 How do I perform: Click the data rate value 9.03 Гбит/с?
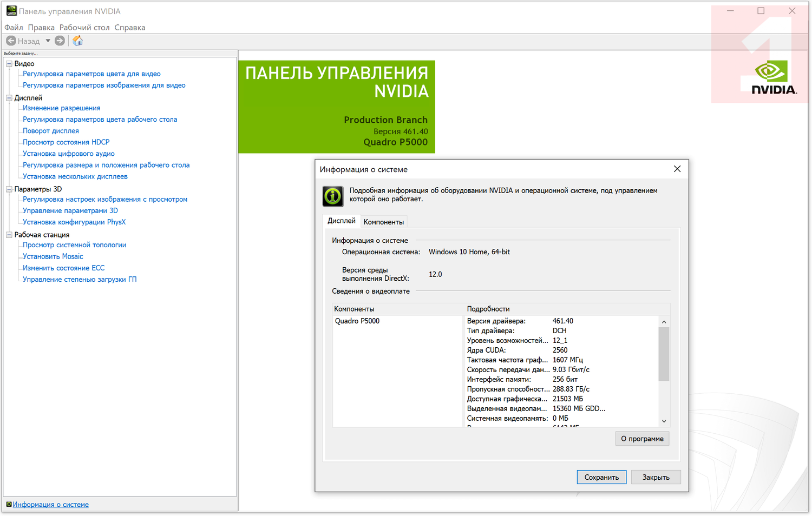[571, 370]
